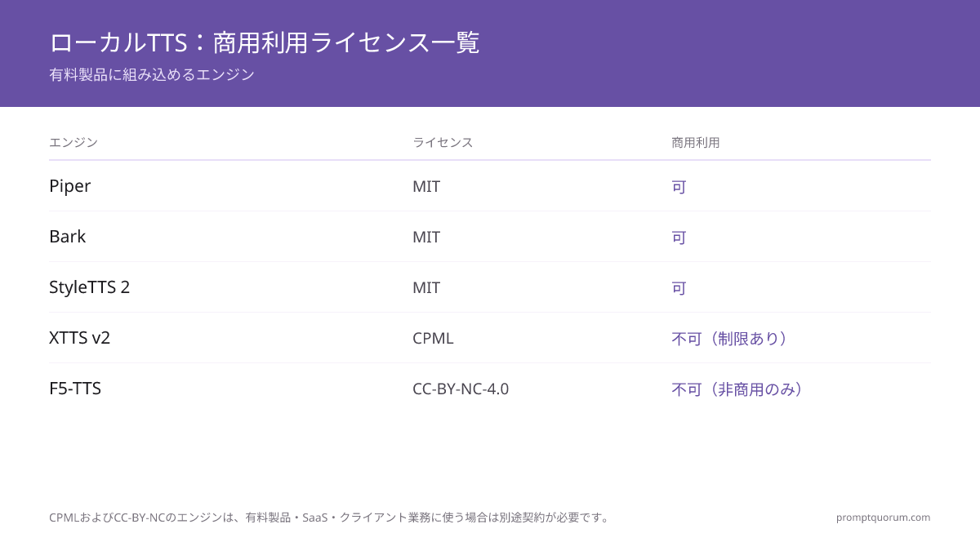Click the 'promptquorum.com' text
This screenshot has width=980, height=551.
coord(884,518)
